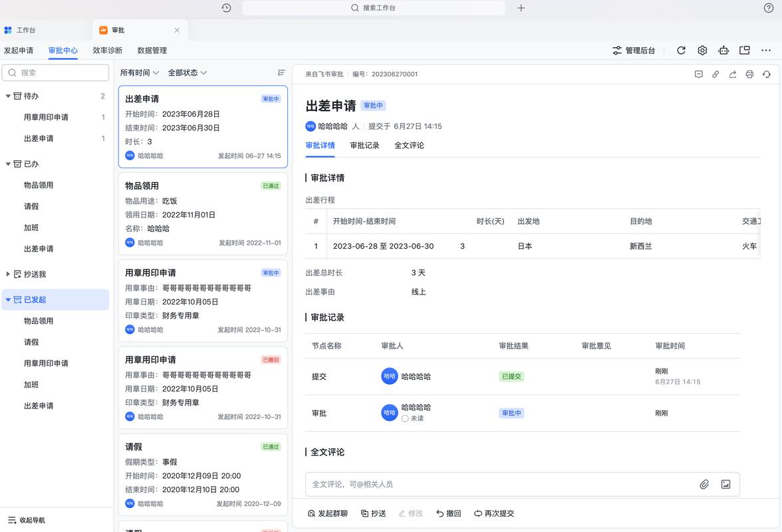The width and height of the screenshot is (782, 532).
Task: Open the 用章用印申请 审批中 card
Action: tap(203, 301)
